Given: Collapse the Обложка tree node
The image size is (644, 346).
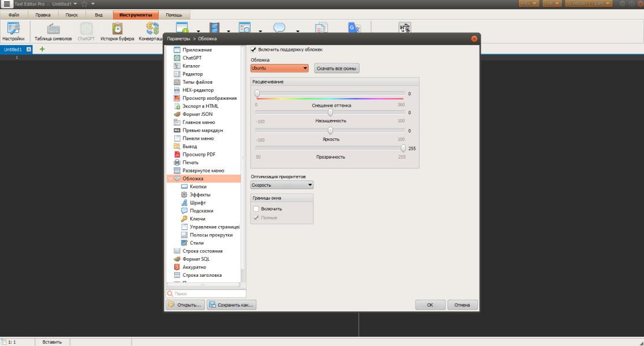Looking at the screenshot, I should pos(170,179).
